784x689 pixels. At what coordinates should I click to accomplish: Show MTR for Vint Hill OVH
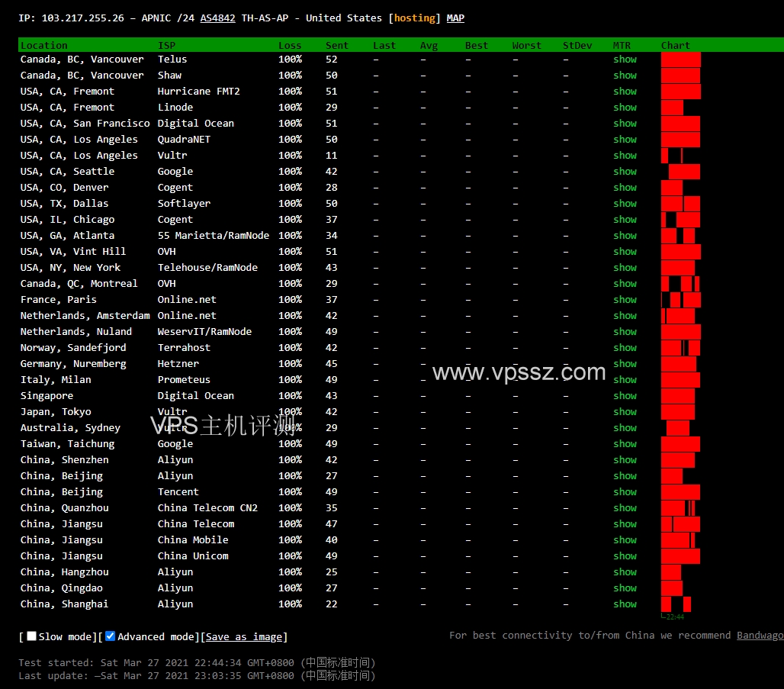(x=625, y=251)
